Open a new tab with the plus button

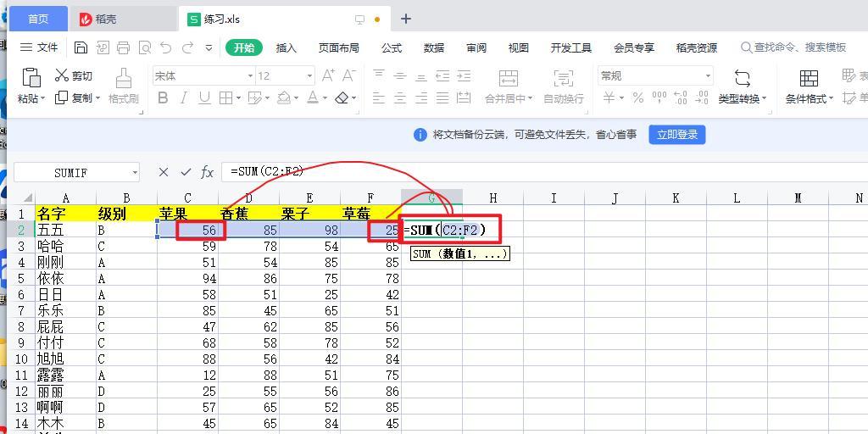[x=406, y=19]
